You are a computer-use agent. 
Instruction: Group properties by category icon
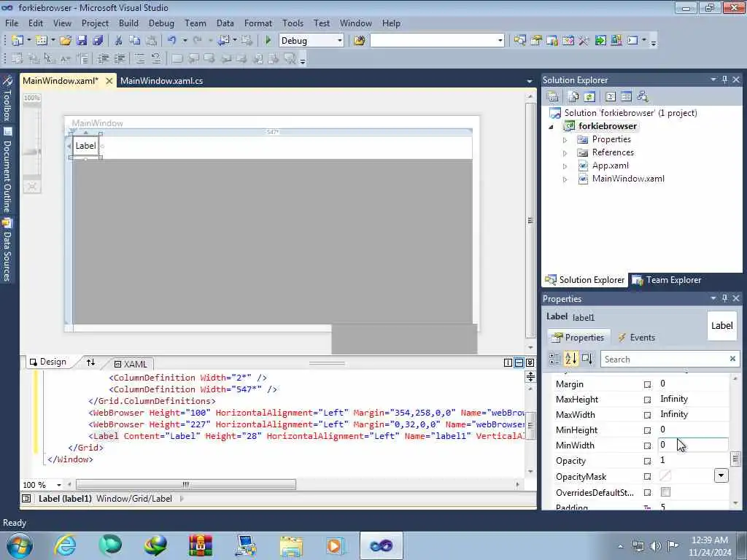pyautogui.click(x=554, y=359)
